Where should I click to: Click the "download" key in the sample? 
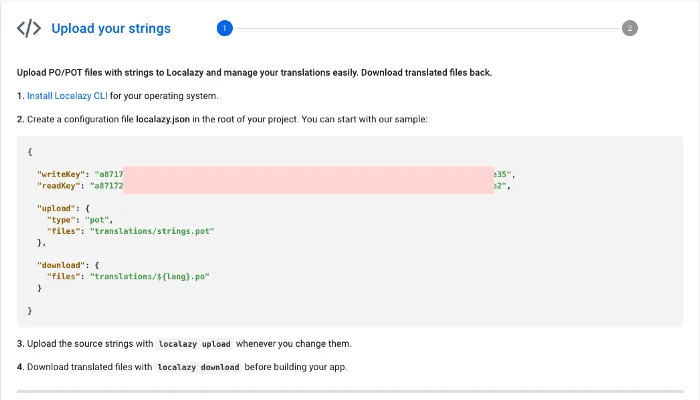[61, 264]
